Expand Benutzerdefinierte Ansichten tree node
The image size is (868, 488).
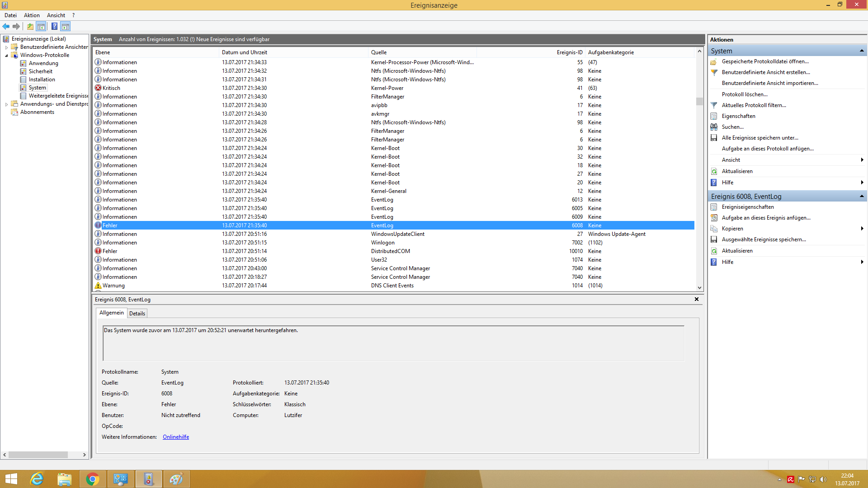(x=6, y=47)
